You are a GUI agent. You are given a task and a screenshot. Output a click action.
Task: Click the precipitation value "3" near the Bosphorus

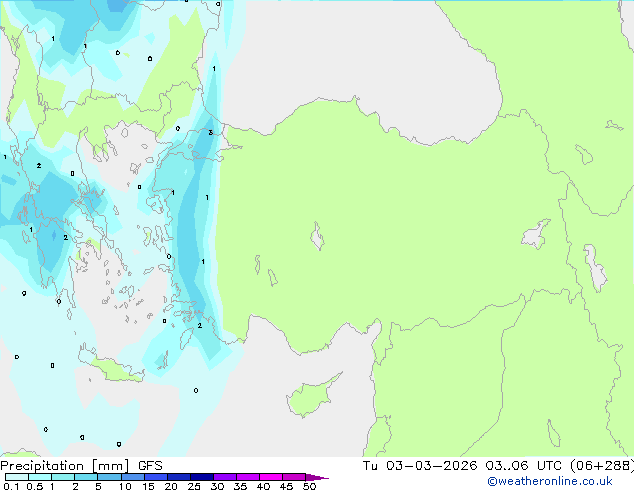[x=210, y=133]
